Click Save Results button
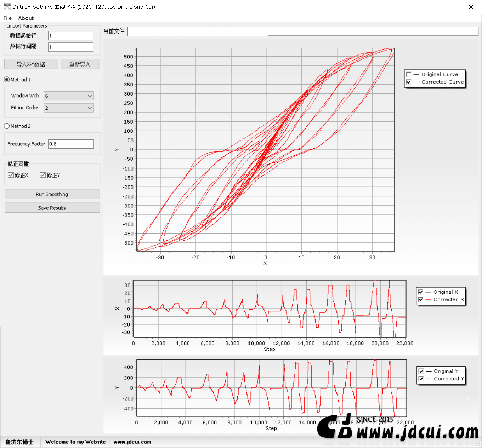Screen dimensions: 482x448 click(52, 208)
